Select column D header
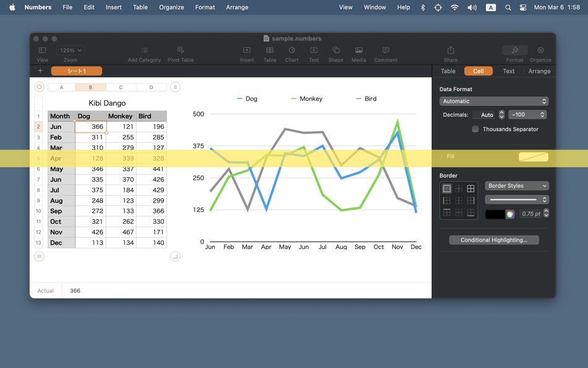This screenshot has width=588, height=368. tap(151, 87)
